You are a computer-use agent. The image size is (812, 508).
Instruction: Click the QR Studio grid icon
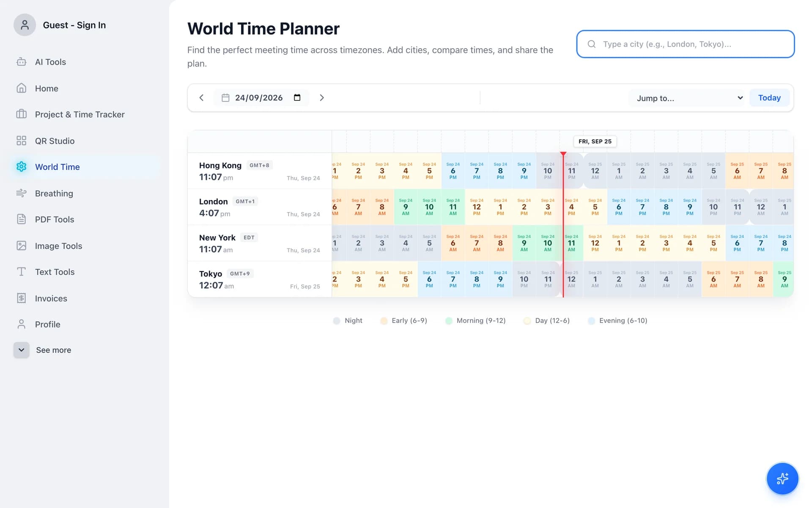click(22, 141)
